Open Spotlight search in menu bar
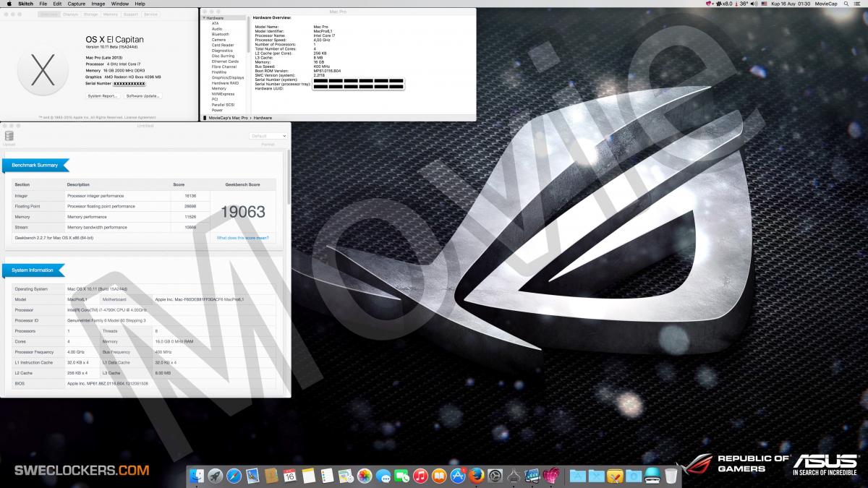The height and width of the screenshot is (488, 868). click(x=846, y=4)
